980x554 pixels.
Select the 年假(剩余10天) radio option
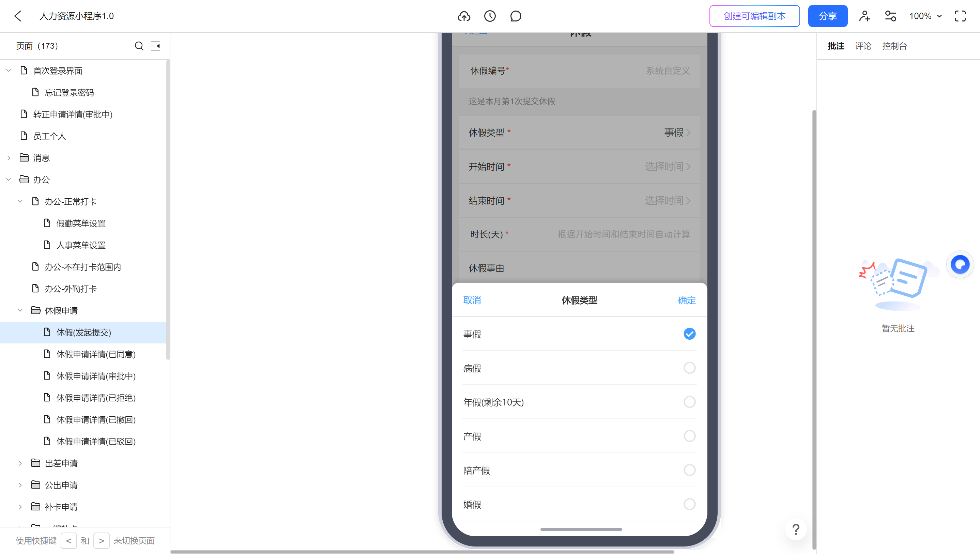pyautogui.click(x=689, y=402)
